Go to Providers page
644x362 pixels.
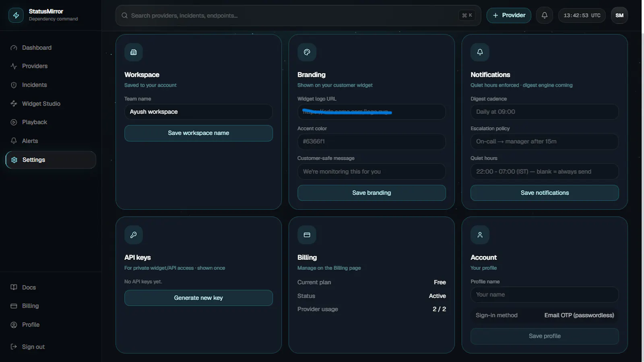(51, 66)
